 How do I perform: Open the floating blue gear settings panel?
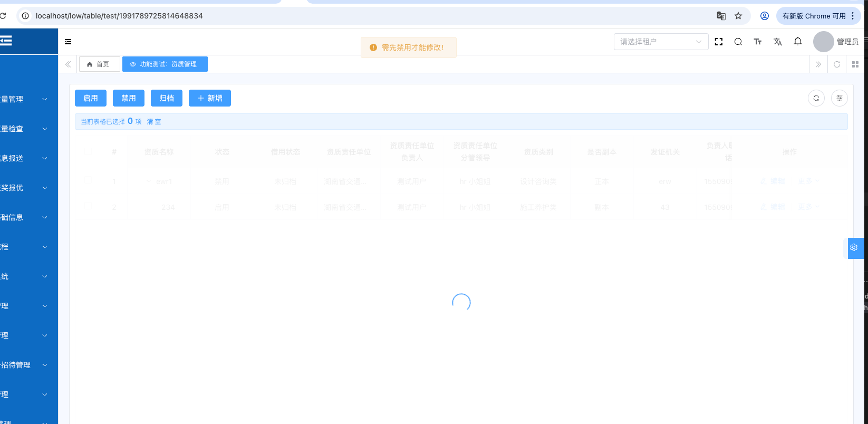854,247
